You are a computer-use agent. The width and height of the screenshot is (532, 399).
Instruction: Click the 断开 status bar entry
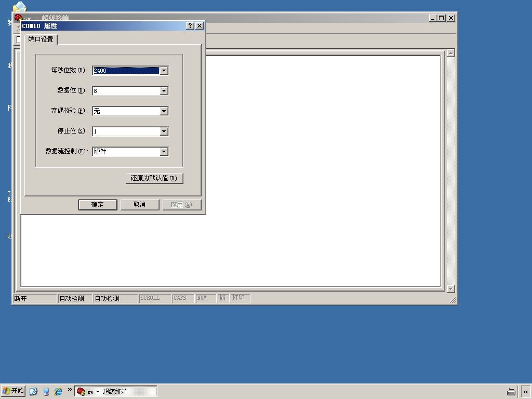tap(35, 299)
